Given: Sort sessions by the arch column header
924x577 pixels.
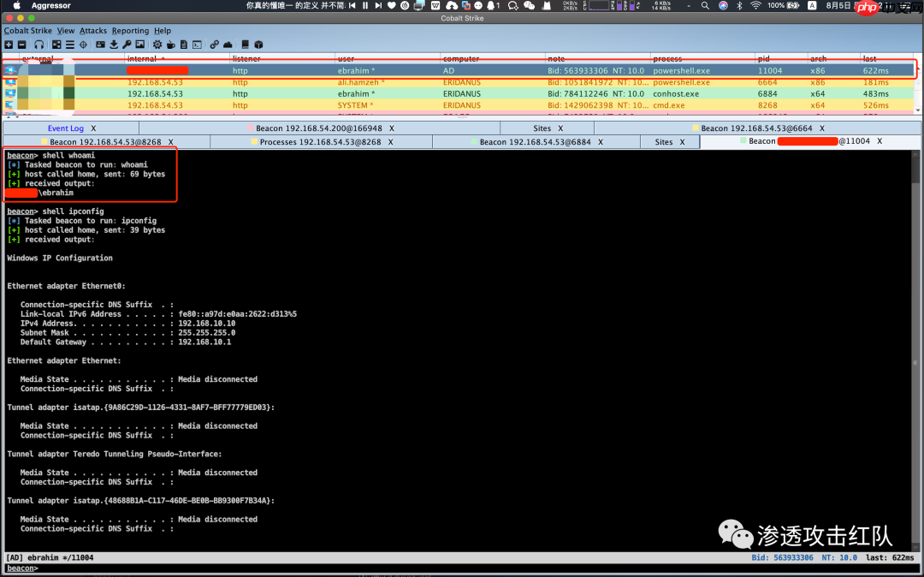Looking at the screenshot, I should (x=834, y=58).
